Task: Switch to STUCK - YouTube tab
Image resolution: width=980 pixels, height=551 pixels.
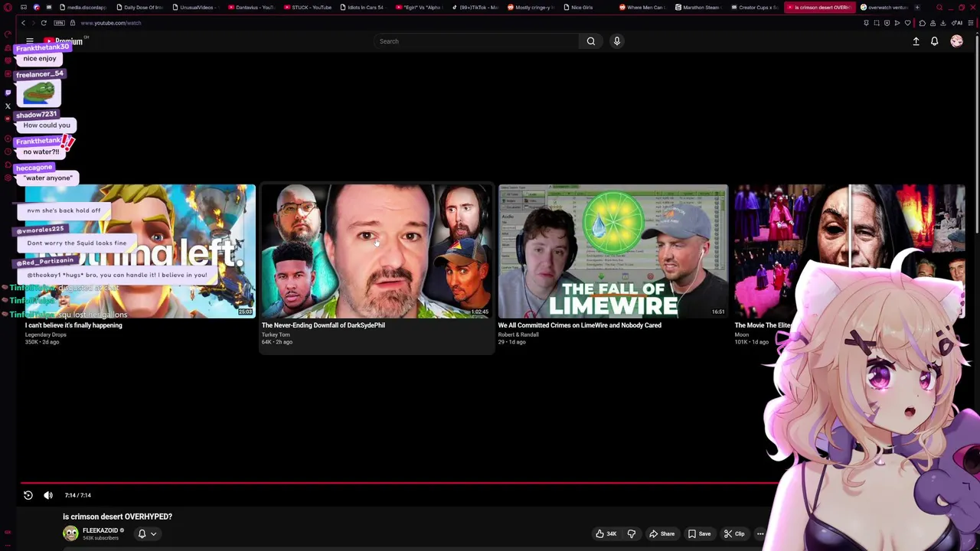Action: pos(308,8)
